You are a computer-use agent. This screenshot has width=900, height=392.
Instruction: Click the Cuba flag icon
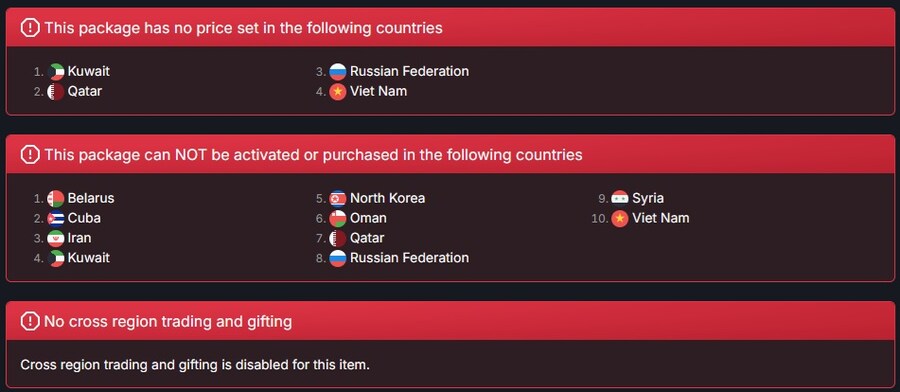(x=56, y=218)
